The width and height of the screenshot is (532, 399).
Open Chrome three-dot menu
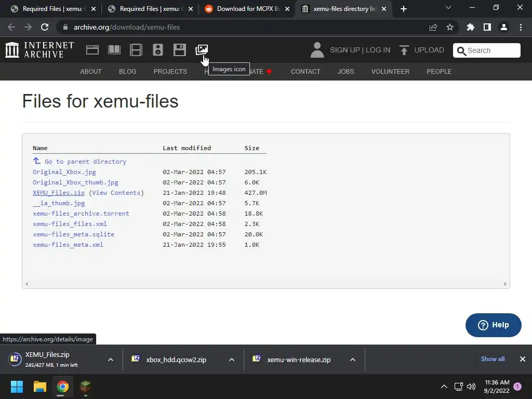521,27
